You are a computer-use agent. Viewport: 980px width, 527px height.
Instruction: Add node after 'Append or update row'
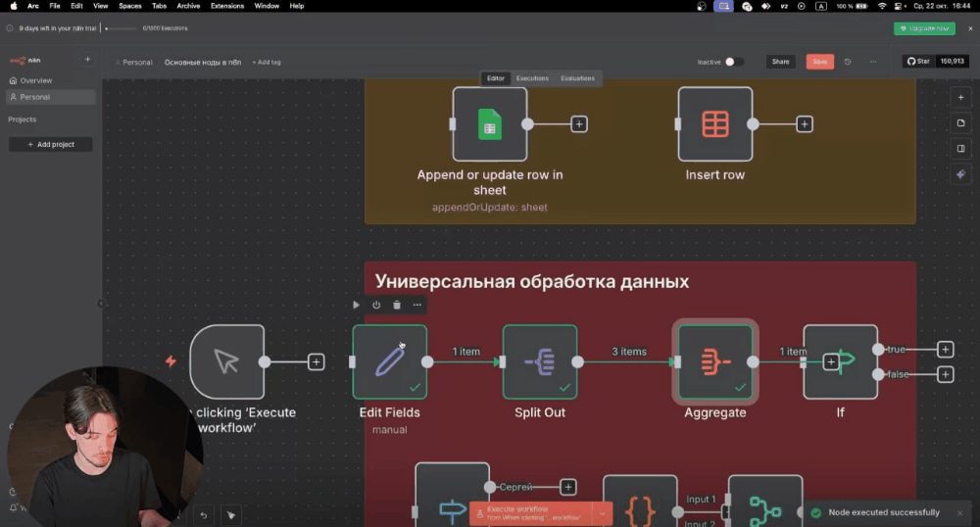579,124
